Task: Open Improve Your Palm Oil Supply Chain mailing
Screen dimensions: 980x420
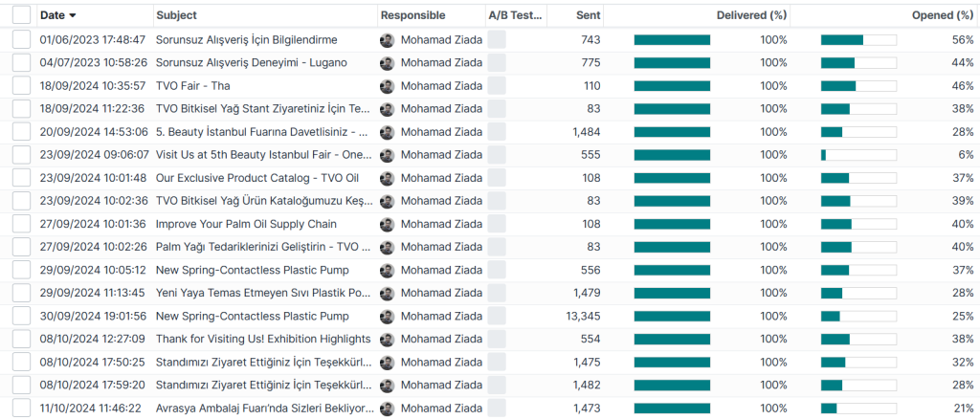Action: click(x=246, y=225)
